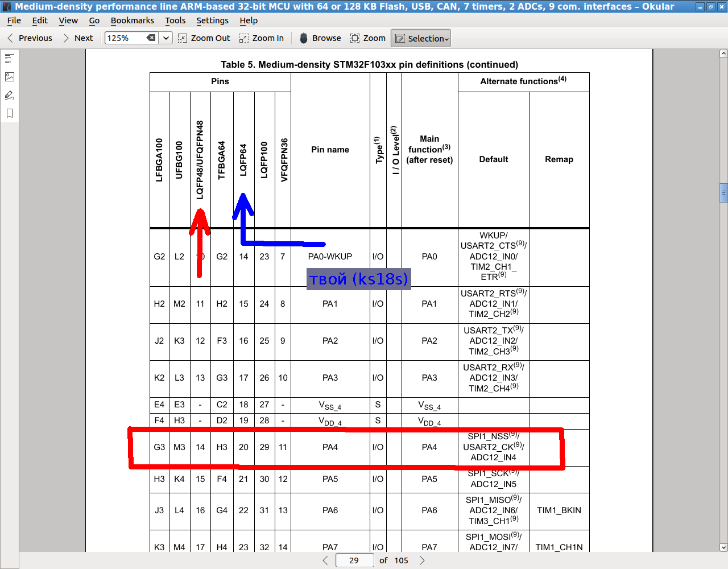
Task: Click the vertical scrollbar handle
Action: coord(723,193)
